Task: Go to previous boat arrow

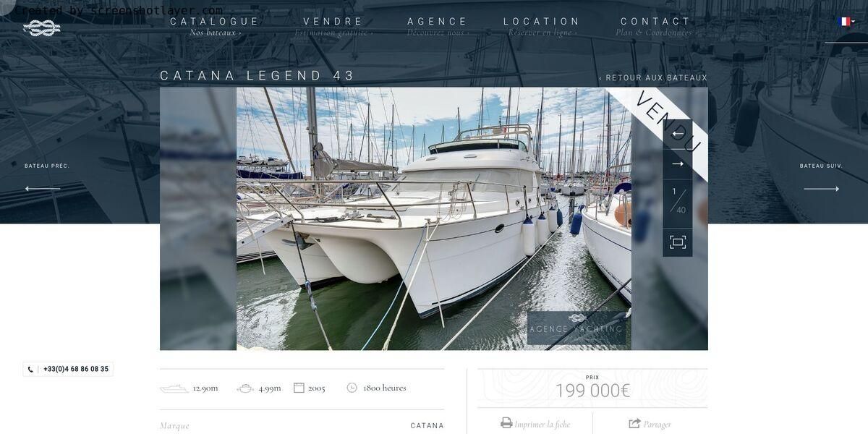Action: tap(43, 189)
